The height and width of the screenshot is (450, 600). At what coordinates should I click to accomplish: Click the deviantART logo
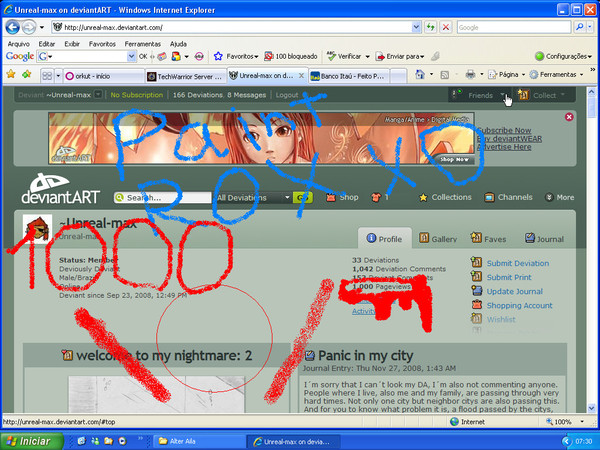[60, 189]
